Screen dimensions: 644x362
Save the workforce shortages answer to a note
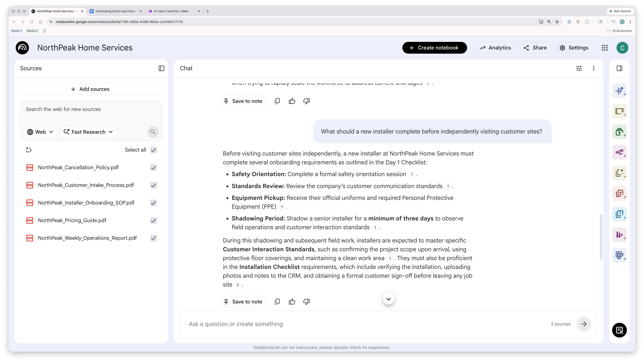click(244, 101)
